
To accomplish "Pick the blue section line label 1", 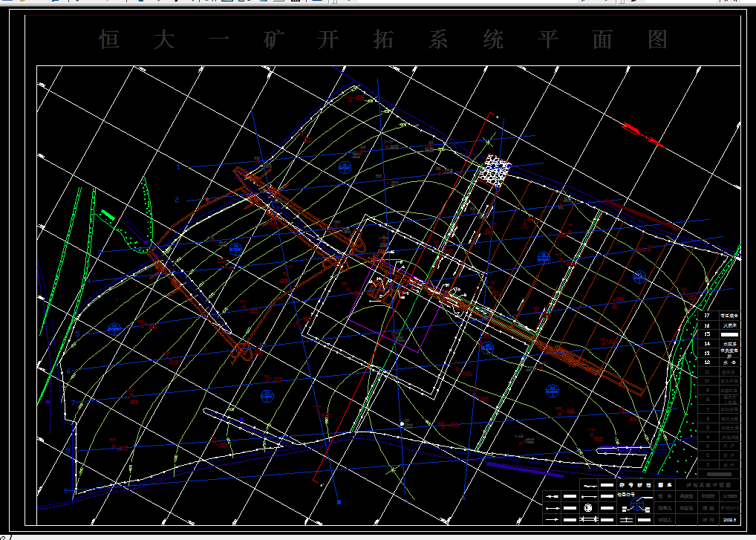I will click(178, 167).
